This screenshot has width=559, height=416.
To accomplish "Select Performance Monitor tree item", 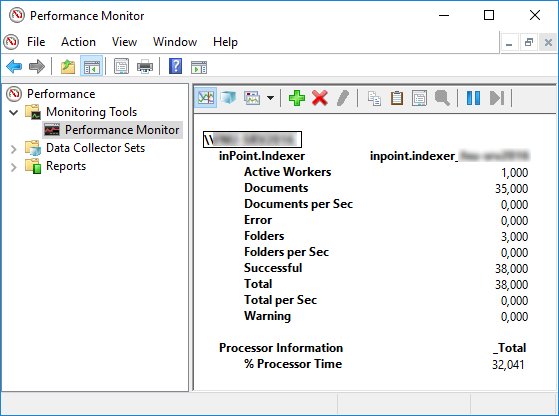I will (122, 130).
